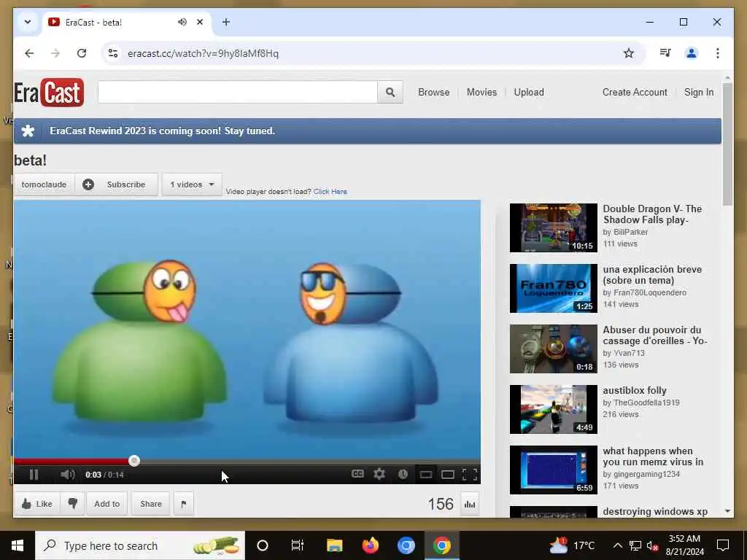Open the Movies page
Image resolution: width=747 pixels, height=560 pixels.
481,93
